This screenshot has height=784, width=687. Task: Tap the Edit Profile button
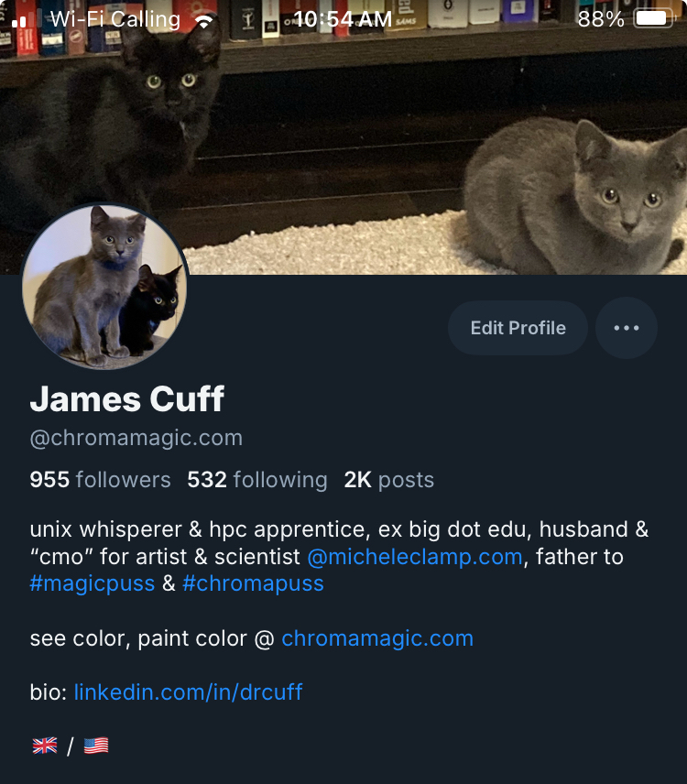(518, 328)
